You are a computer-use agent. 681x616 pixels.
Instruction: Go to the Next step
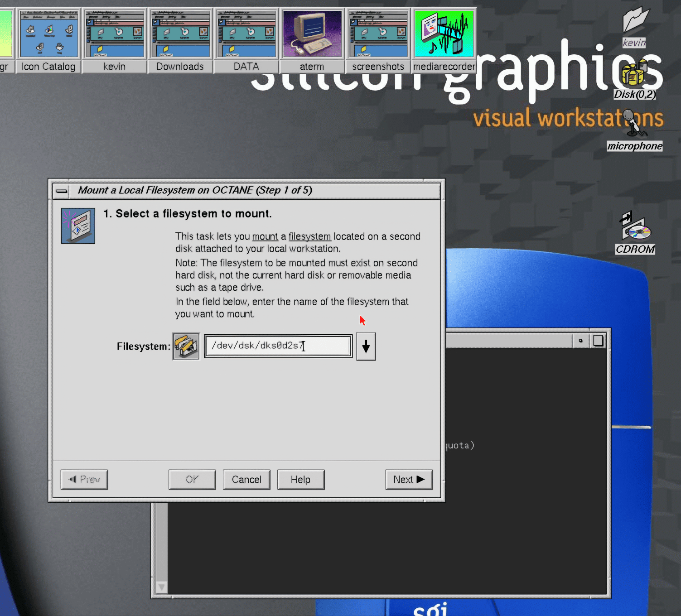(x=409, y=479)
